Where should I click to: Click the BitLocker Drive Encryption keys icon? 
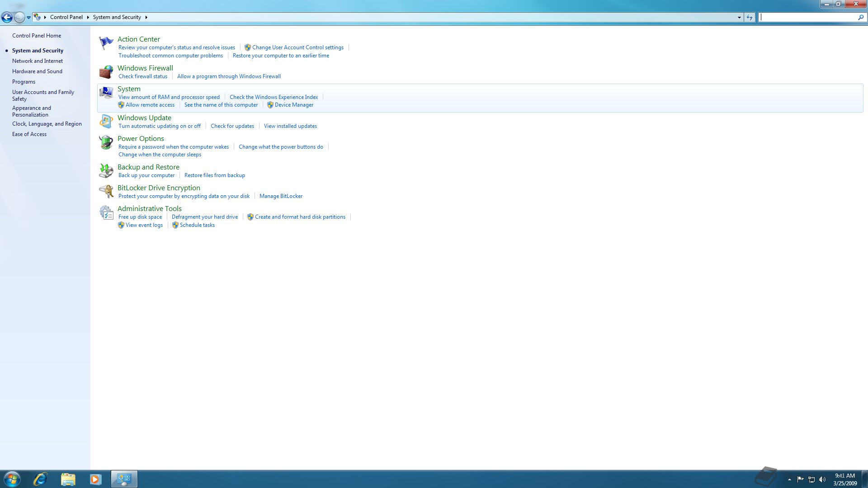pos(106,192)
